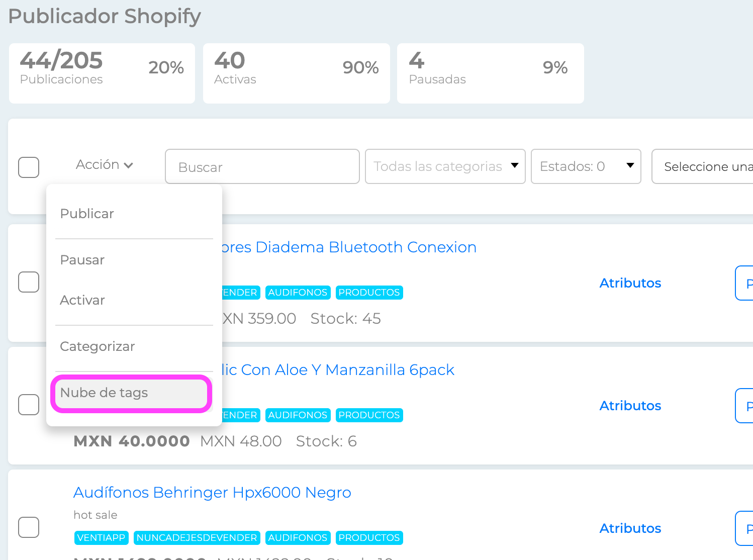Check the Diadema Bluetooth product checkbox
This screenshot has height=560, width=753.
click(29, 282)
